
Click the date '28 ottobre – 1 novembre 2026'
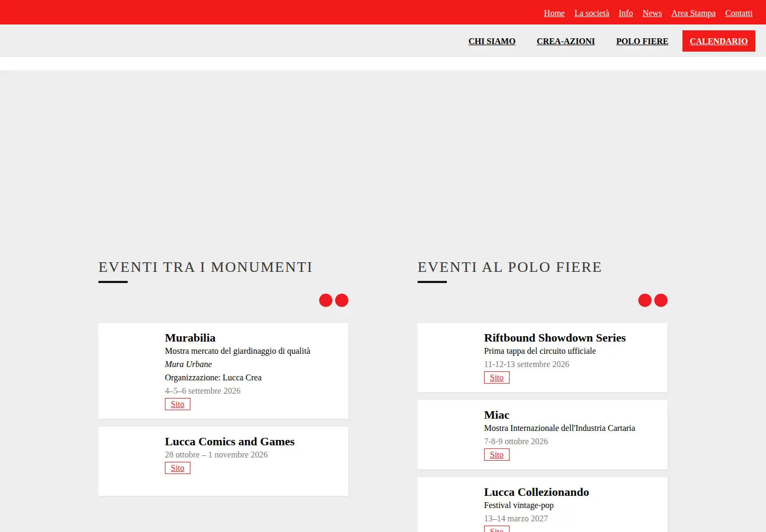click(216, 455)
